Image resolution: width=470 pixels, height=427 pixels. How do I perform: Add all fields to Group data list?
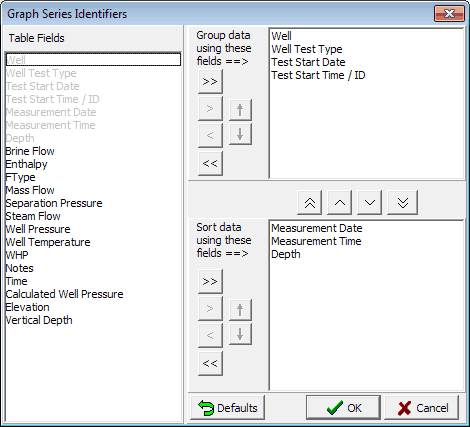(x=210, y=81)
